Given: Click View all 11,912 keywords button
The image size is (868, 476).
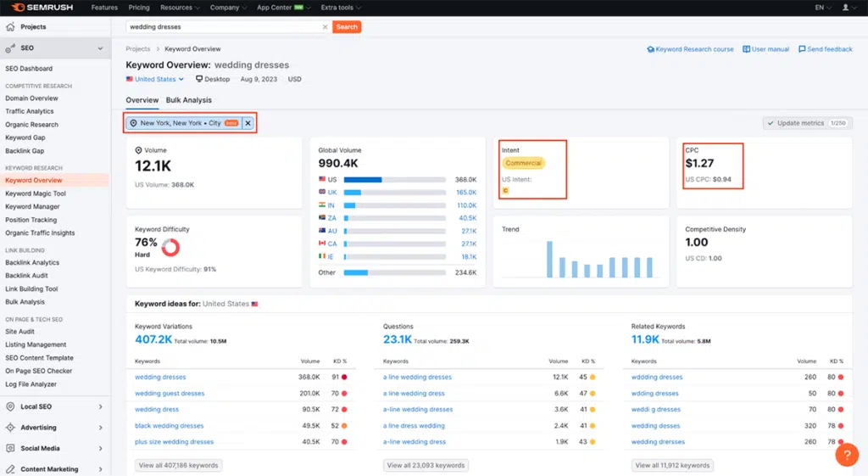Looking at the screenshot, I should click(x=672, y=466).
